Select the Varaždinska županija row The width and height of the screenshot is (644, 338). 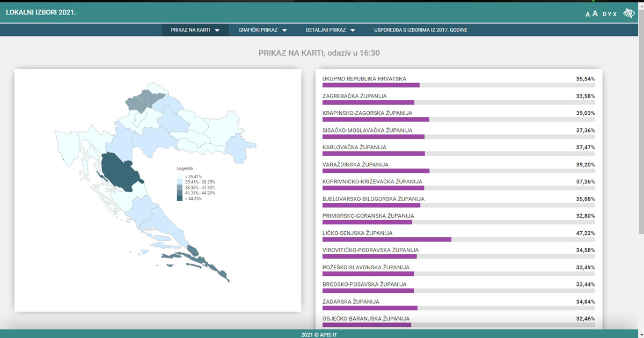(x=355, y=165)
